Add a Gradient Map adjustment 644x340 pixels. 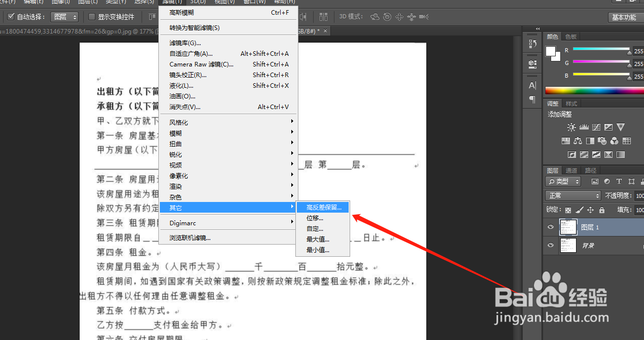click(x=621, y=155)
